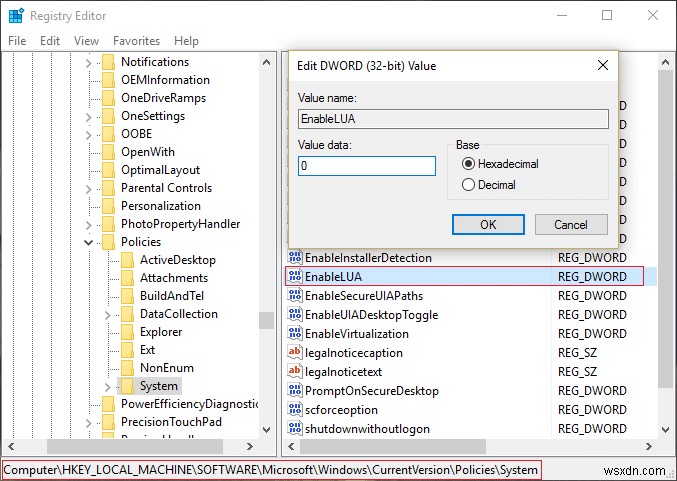Screen dimensions: 677x481
Task: Click the Registry Editor app icon in title bar
Action: point(16,16)
